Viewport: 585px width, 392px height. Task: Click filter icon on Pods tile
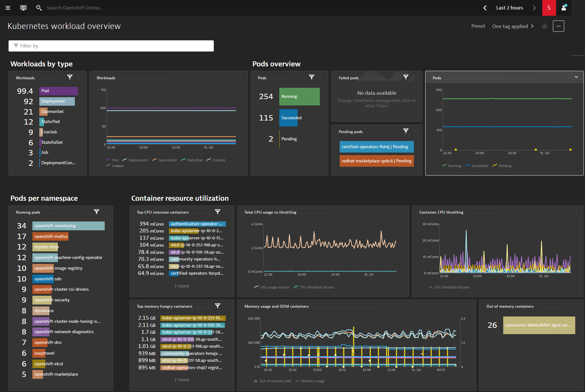tap(312, 77)
